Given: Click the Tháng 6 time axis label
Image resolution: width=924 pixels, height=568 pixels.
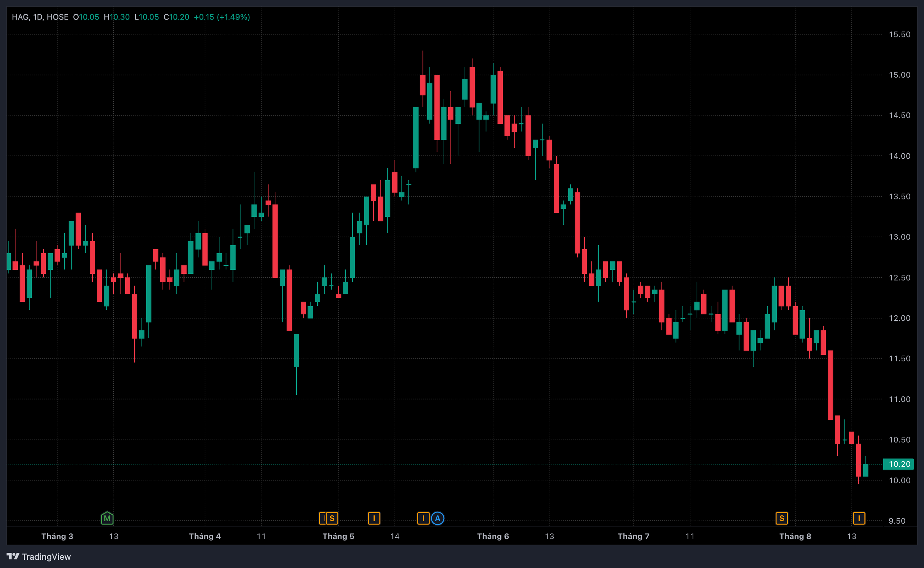Looking at the screenshot, I should 493,536.
